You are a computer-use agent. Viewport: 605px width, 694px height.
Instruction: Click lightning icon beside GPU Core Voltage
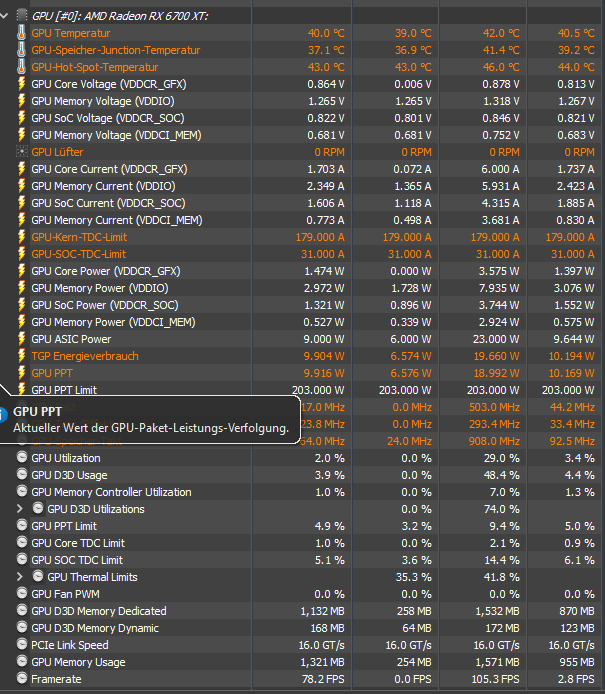click(21, 84)
